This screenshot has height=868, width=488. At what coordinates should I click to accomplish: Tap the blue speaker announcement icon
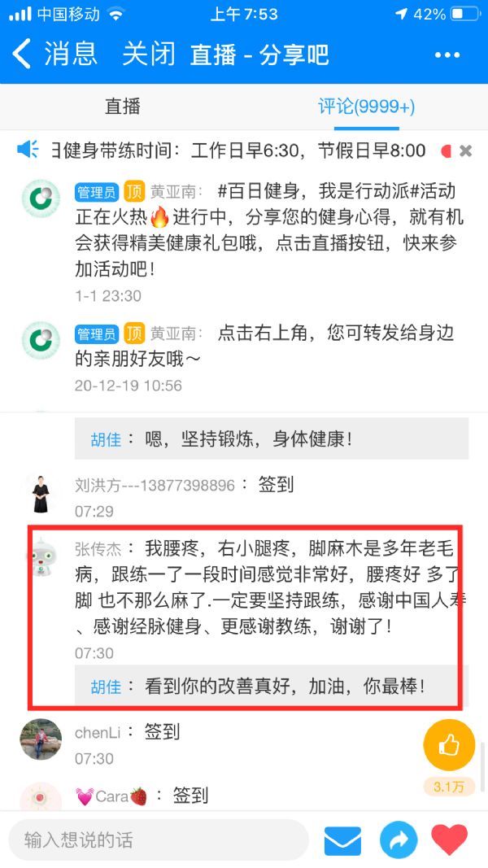click(x=28, y=150)
